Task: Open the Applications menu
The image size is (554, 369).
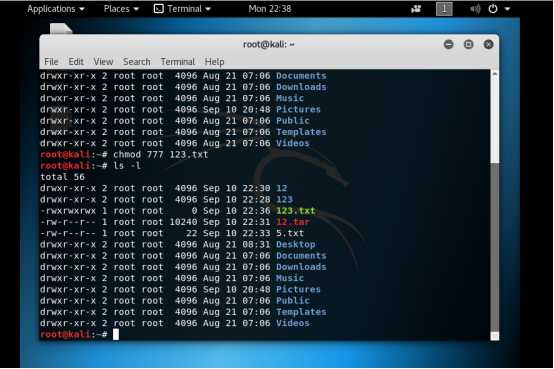Action: pos(56,9)
